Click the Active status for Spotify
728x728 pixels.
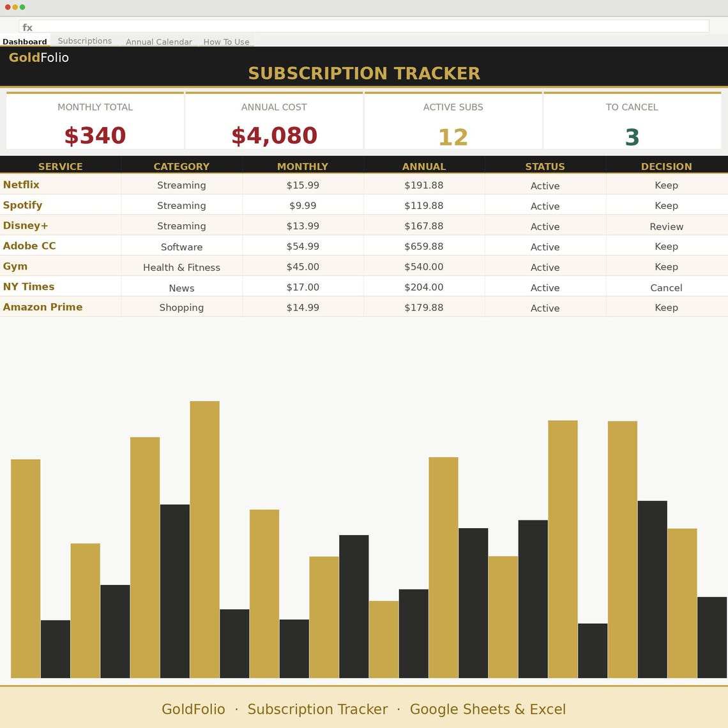[x=545, y=206]
